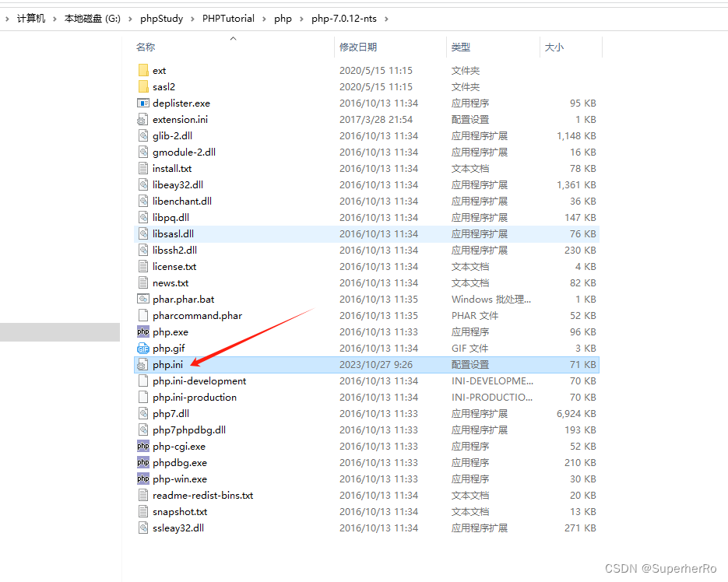Click the php-cgi.exe application icon
Image resolution: width=728 pixels, height=582 pixels.
(x=143, y=446)
